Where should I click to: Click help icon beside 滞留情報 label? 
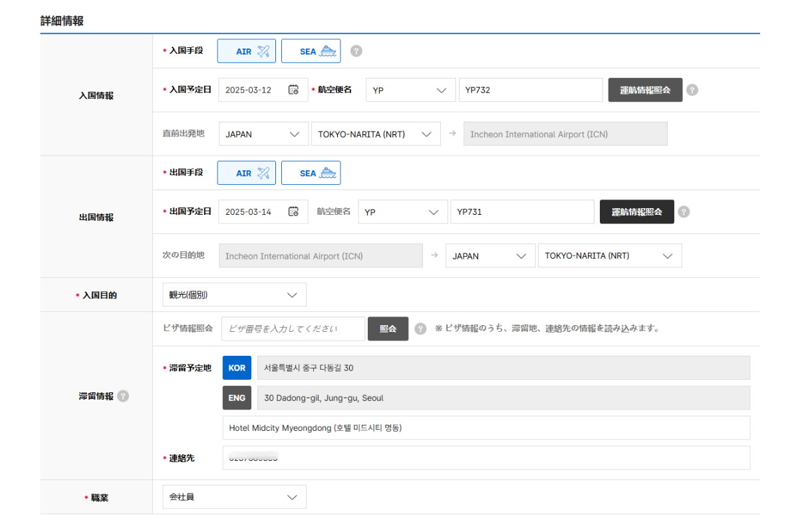pos(123,396)
